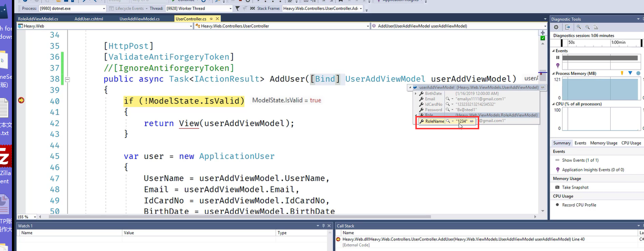The height and width of the screenshot is (251, 644).
Task: Click the Record CPU Profile circle icon
Action: click(x=558, y=205)
